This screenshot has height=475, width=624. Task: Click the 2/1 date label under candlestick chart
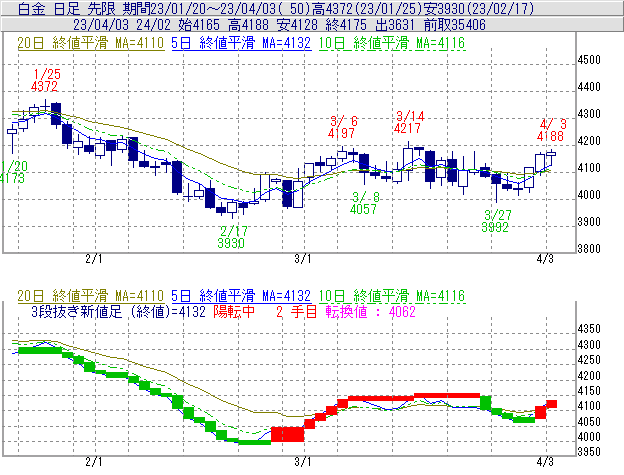pyautogui.click(x=94, y=259)
